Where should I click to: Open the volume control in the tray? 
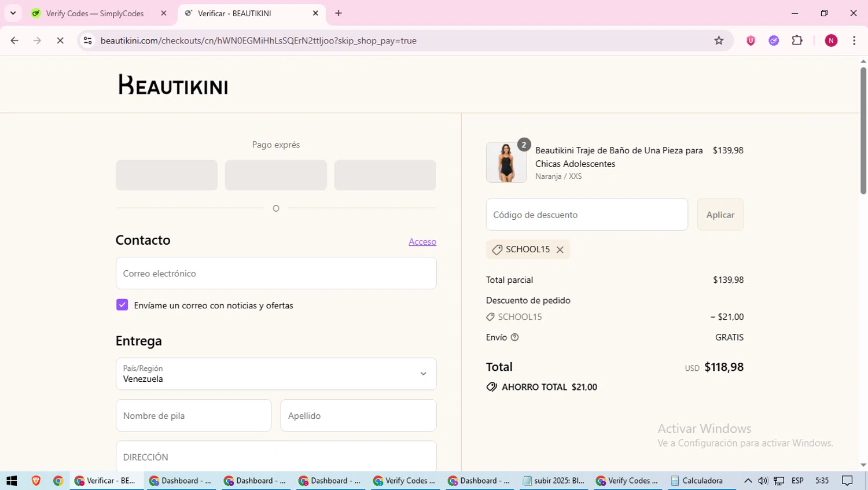coord(763,481)
